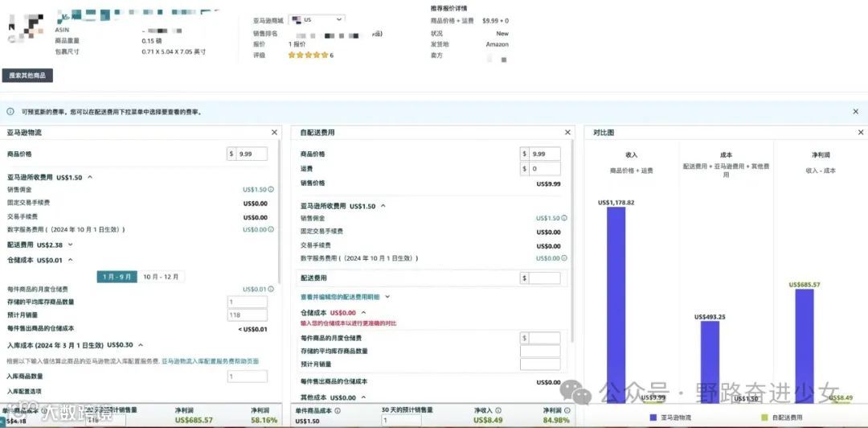Collapse 亚马逊所收费用 section in 自配送费用 panel
The height and width of the screenshot is (428, 868).
pos(383,206)
